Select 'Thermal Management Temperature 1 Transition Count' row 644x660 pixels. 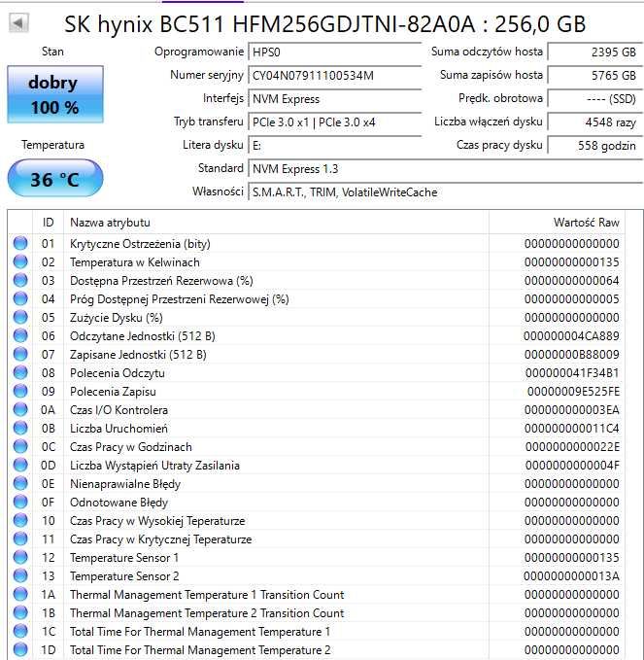pyautogui.click(x=317, y=594)
